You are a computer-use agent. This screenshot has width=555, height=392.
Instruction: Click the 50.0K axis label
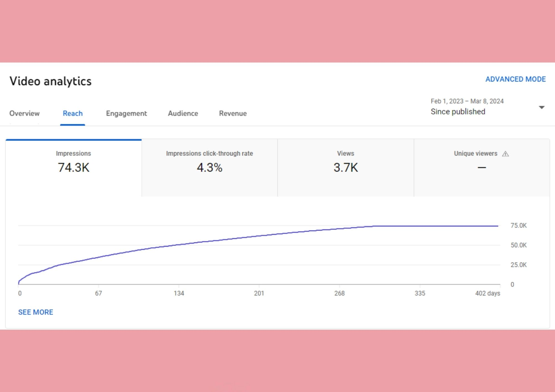pyautogui.click(x=518, y=245)
